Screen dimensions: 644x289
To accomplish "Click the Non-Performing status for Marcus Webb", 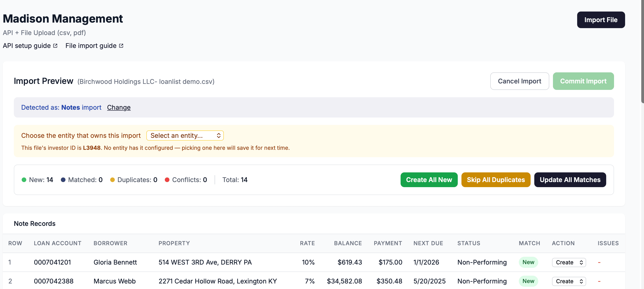I will click(x=482, y=281).
